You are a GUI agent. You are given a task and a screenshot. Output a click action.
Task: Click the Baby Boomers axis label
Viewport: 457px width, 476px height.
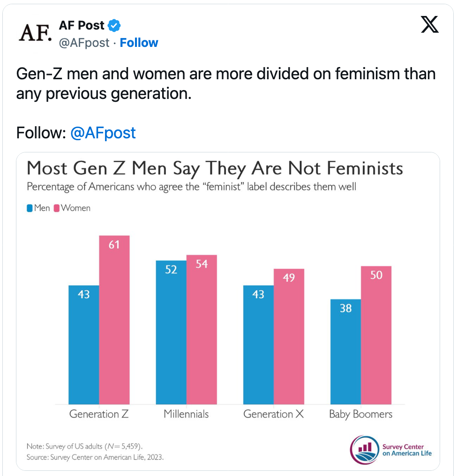[360, 414]
